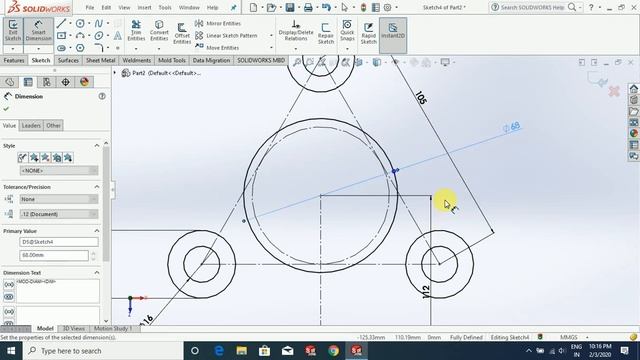Open Quick Snaps
Viewport: 640px width, 360px height.
[x=347, y=31]
